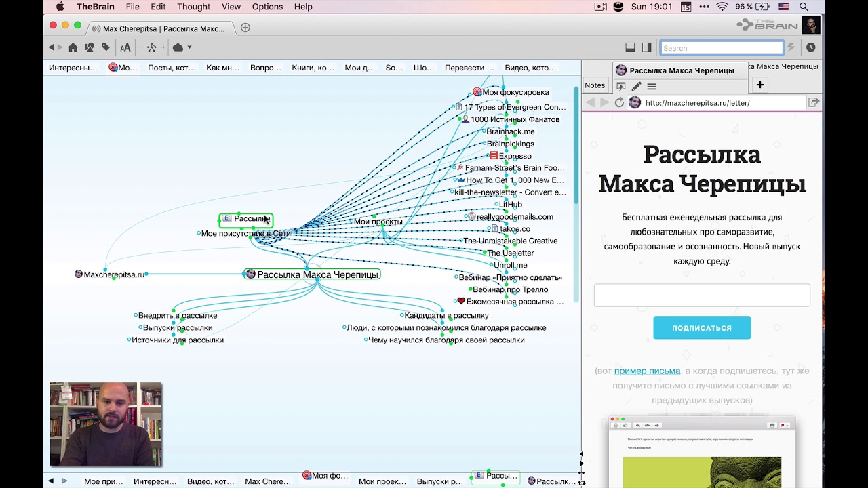Open the timeline clock icon
The image size is (868, 488).
(x=810, y=47)
